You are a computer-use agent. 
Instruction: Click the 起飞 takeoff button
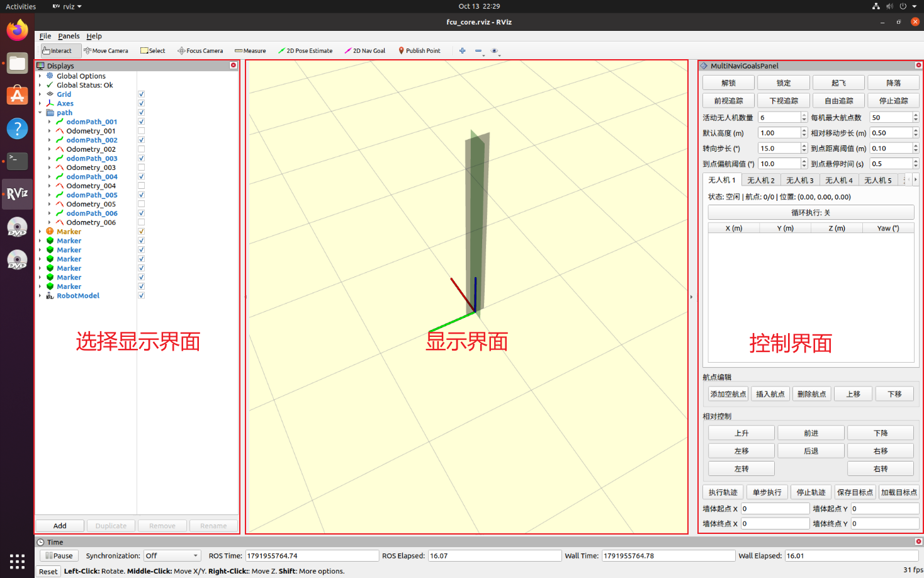838,83
